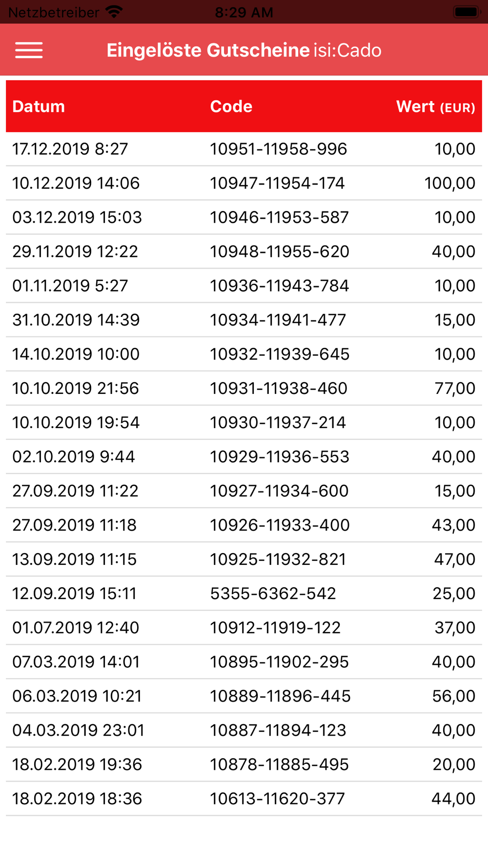Viewport: 488px width, 868px height.
Task: Open voucher row 10951-11958-996
Action: pos(244,149)
